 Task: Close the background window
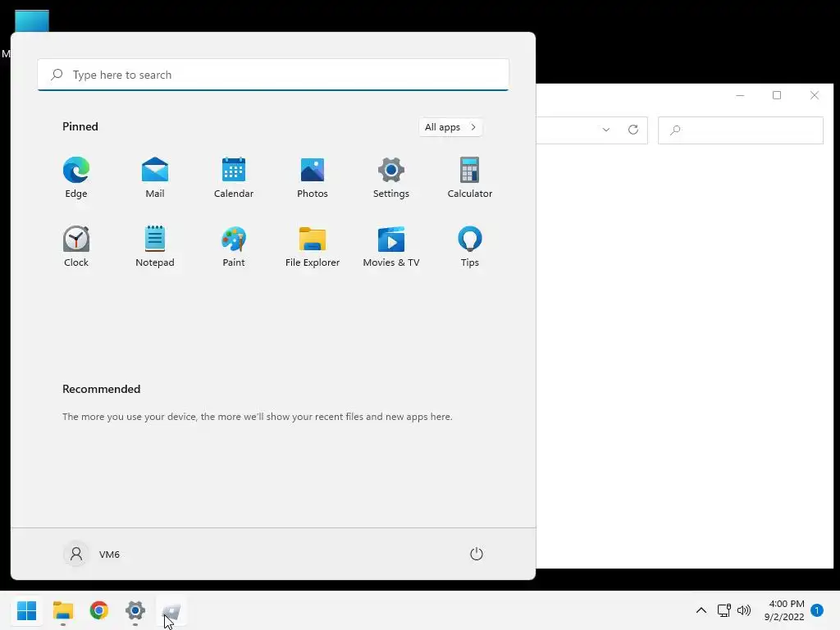coord(815,95)
